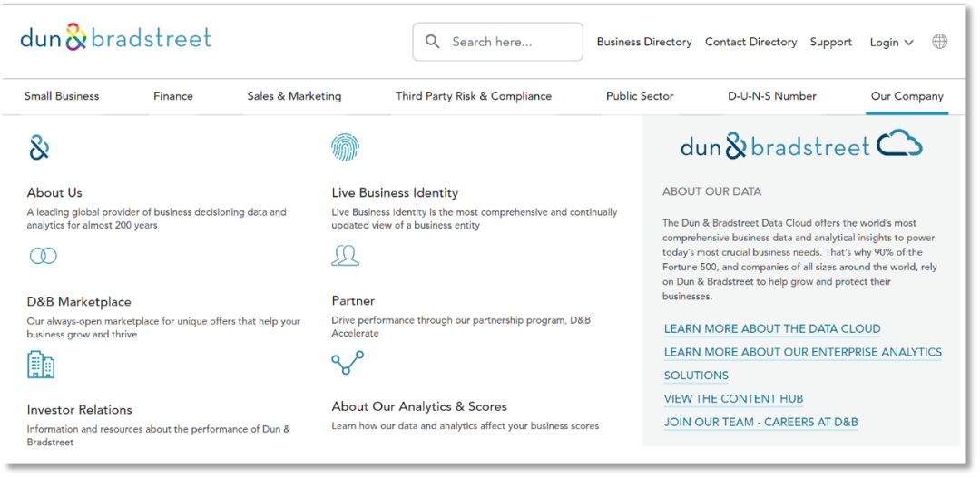
Task: Click the ampersand icon above About Us
Action: [39, 148]
